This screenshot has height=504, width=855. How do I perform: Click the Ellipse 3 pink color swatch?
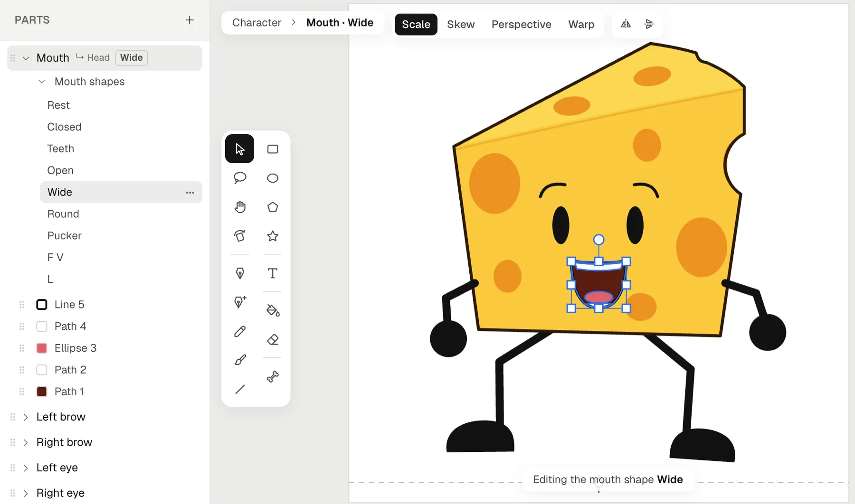coord(42,348)
